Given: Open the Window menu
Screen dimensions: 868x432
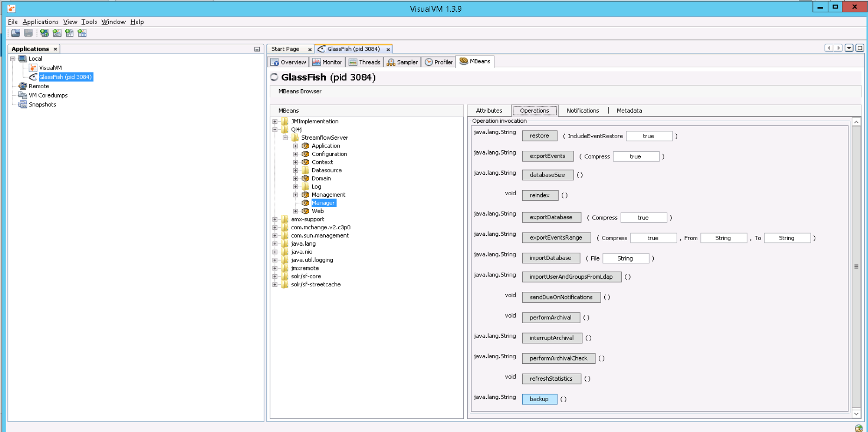Looking at the screenshot, I should coord(113,22).
